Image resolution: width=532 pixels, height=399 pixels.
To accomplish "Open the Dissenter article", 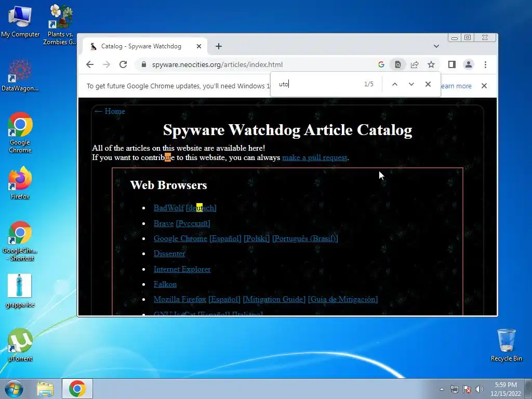I will [169, 254].
